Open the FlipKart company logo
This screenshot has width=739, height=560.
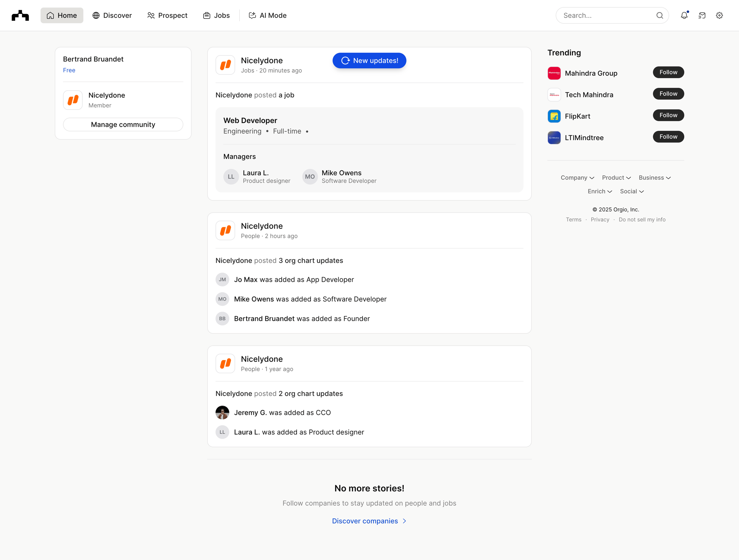point(554,116)
